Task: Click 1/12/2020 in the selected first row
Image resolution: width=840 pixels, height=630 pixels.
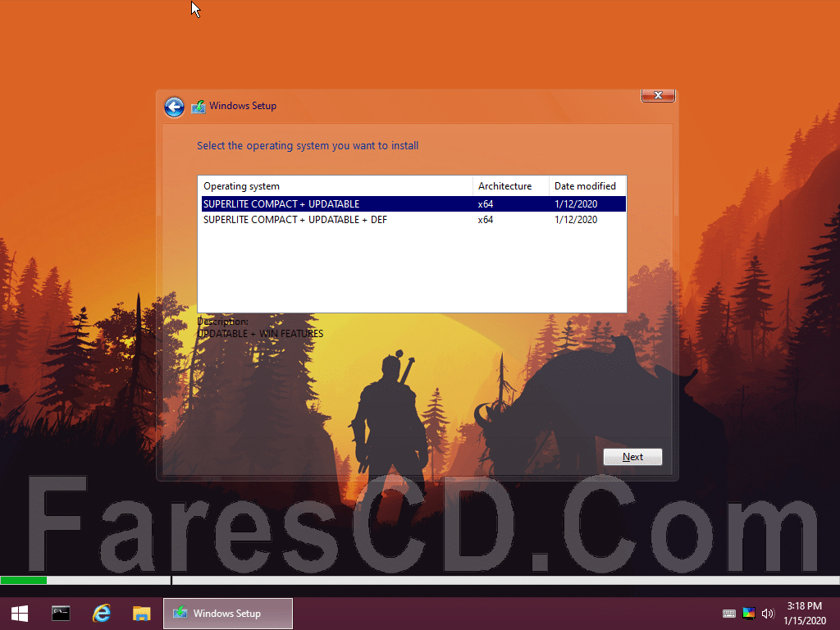Action: point(576,204)
